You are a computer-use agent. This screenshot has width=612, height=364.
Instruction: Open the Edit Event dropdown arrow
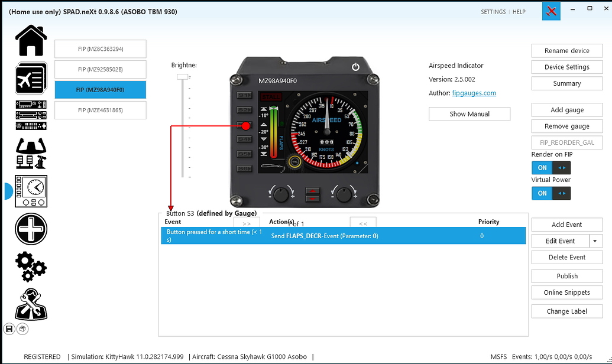pyautogui.click(x=596, y=241)
